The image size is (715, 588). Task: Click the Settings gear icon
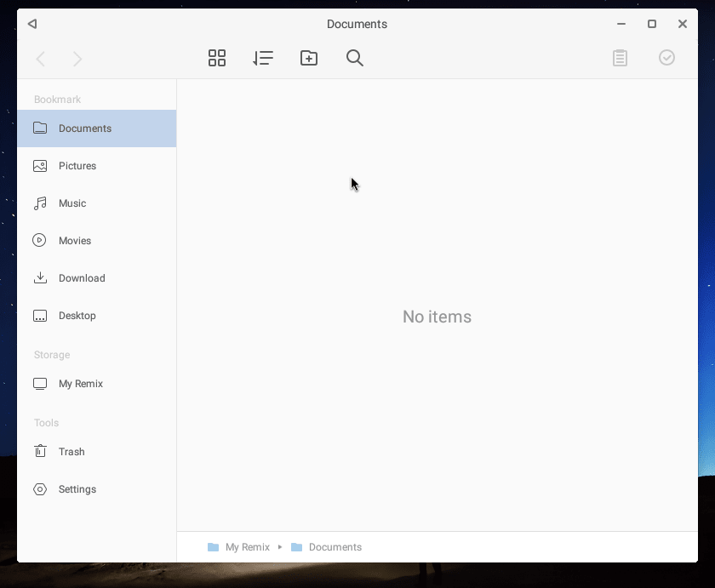[x=40, y=489]
